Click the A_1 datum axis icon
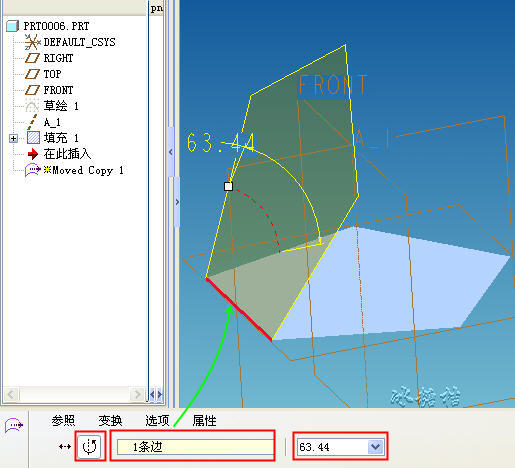Viewport: 515px width, 468px height. pos(32,122)
